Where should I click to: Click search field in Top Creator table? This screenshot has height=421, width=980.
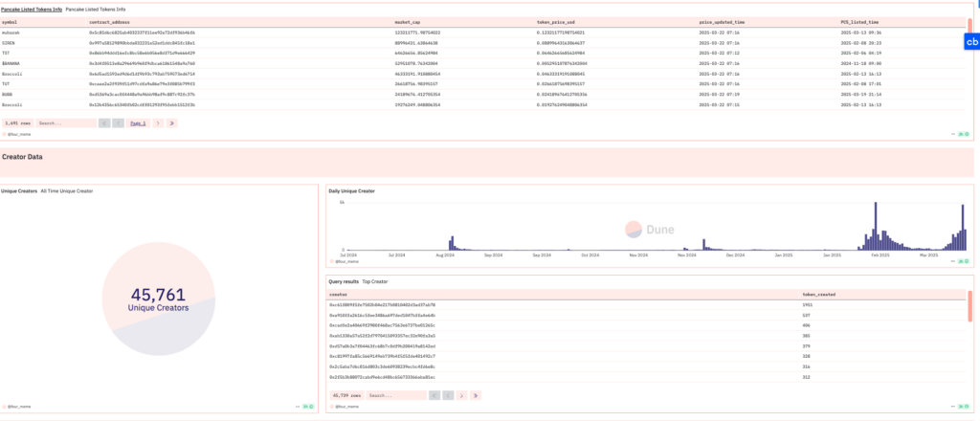[392, 395]
